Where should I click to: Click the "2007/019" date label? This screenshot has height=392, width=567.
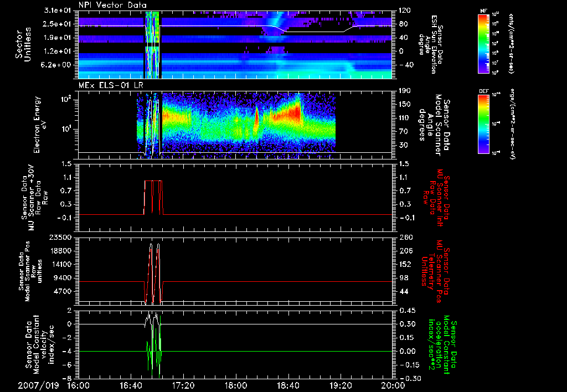click(38, 385)
